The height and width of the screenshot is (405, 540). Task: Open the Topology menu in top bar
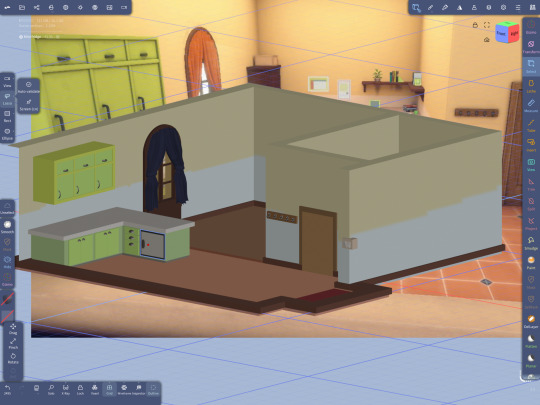coord(51,7)
